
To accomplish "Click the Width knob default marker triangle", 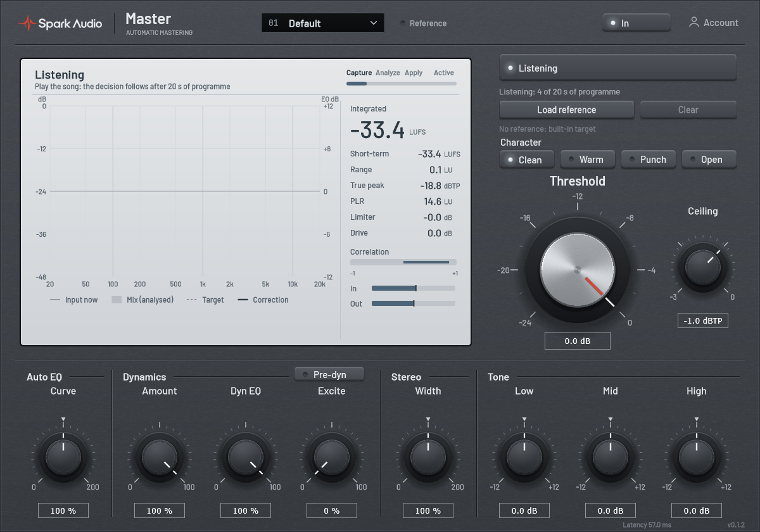I will point(428,420).
